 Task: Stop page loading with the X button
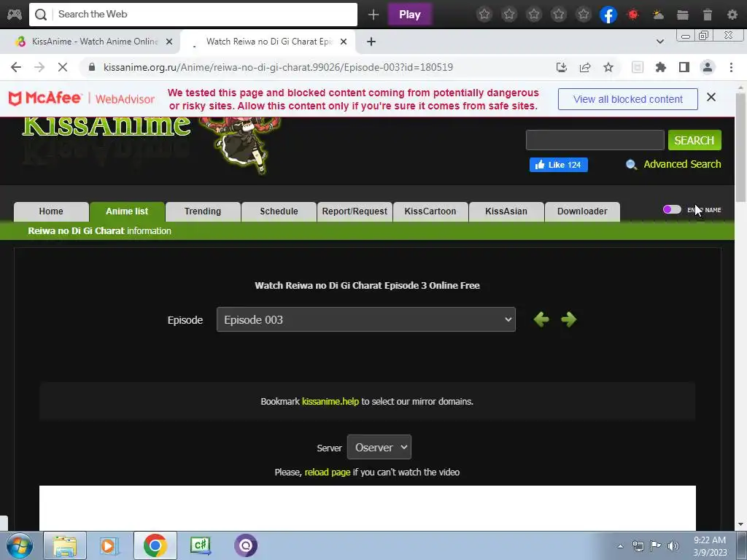point(63,67)
